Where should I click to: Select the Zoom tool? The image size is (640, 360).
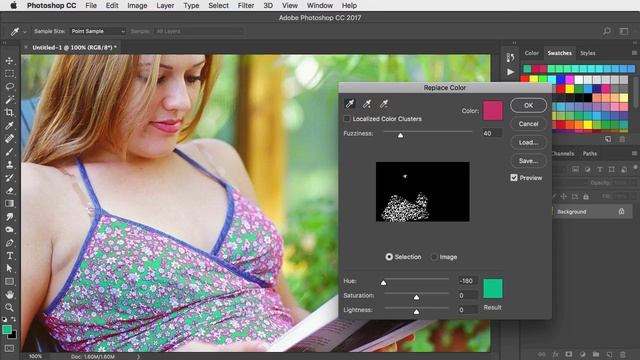(x=9, y=307)
